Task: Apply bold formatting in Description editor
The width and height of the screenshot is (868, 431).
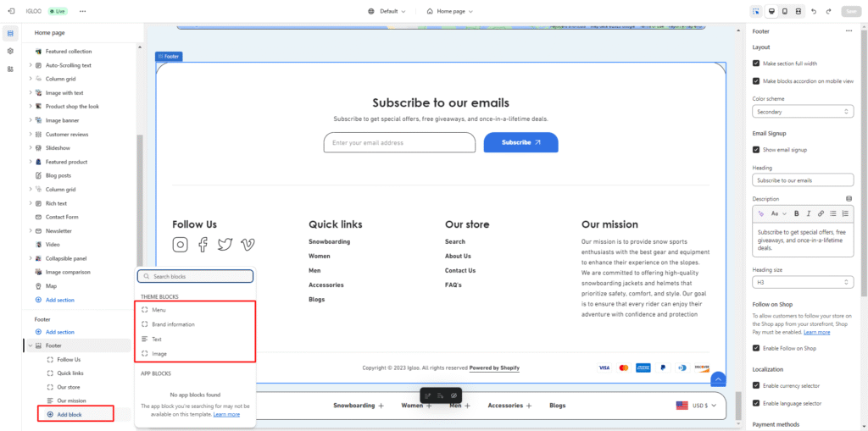Action: click(797, 213)
